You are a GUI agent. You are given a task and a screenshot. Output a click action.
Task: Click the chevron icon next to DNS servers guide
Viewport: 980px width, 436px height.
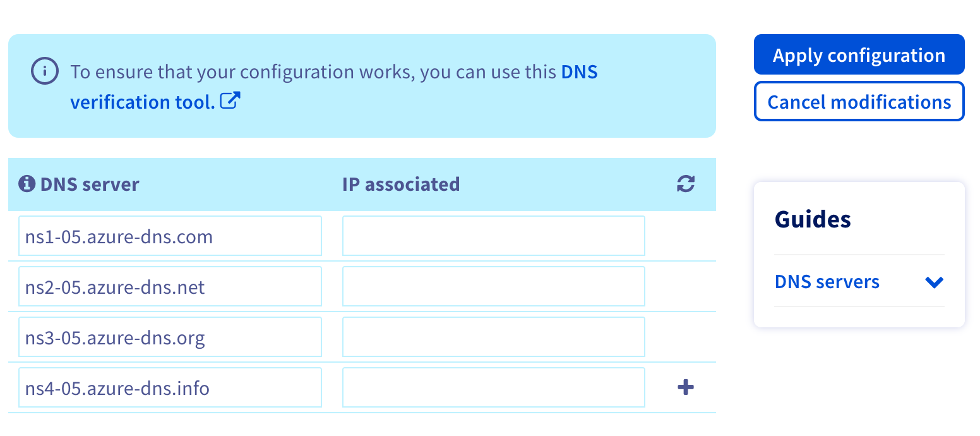pyautogui.click(x=935, y=282)
